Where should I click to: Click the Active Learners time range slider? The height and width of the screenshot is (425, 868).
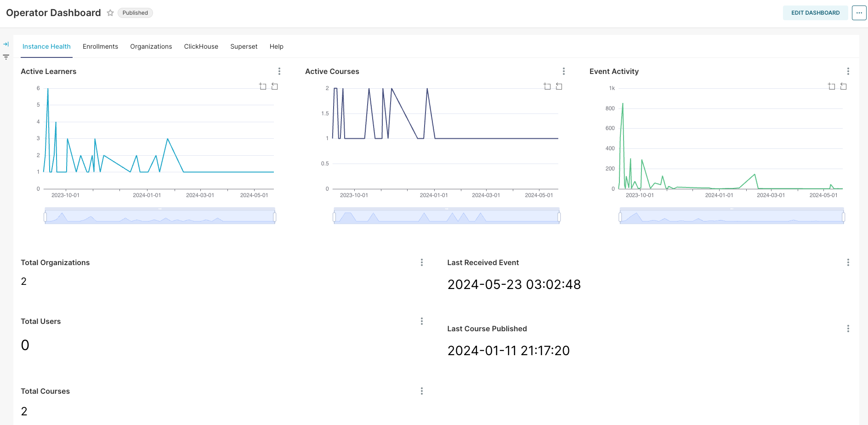coord(160,216)
